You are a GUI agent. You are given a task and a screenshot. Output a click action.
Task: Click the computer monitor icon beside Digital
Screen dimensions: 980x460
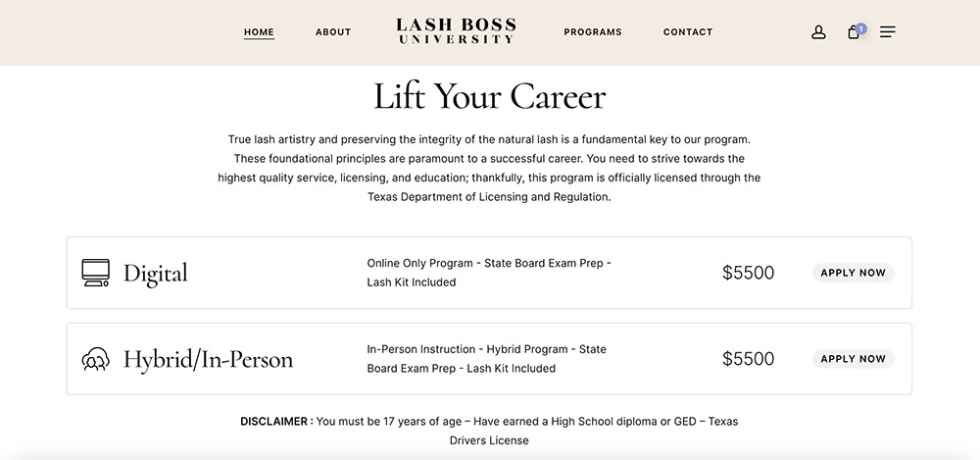pyautogui.click(x=95, y=273)
